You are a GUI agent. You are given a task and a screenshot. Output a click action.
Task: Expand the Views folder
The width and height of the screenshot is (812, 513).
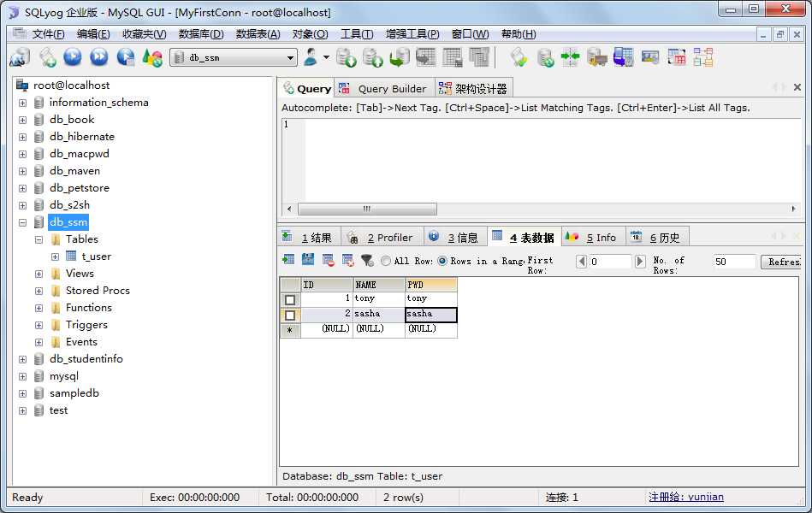[39, 274]
